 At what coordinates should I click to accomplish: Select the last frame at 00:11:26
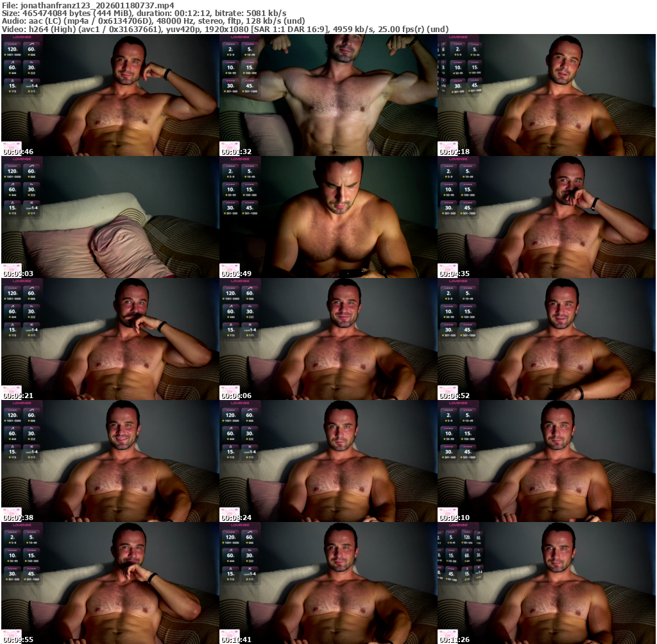click(546, 583)
